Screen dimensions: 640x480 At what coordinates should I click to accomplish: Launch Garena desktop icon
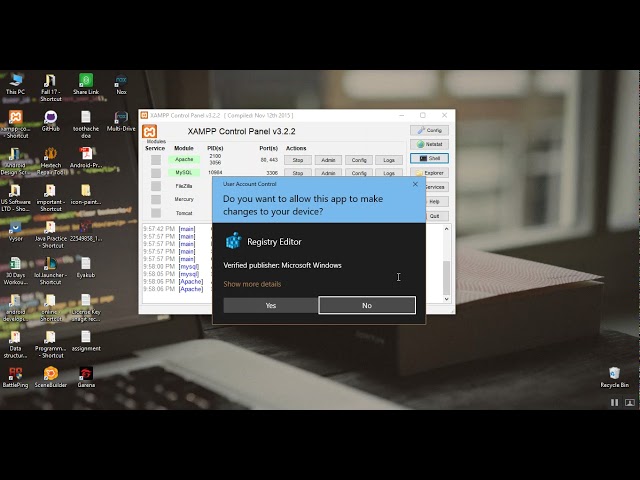pyautogui.click(x=86, y=377)
